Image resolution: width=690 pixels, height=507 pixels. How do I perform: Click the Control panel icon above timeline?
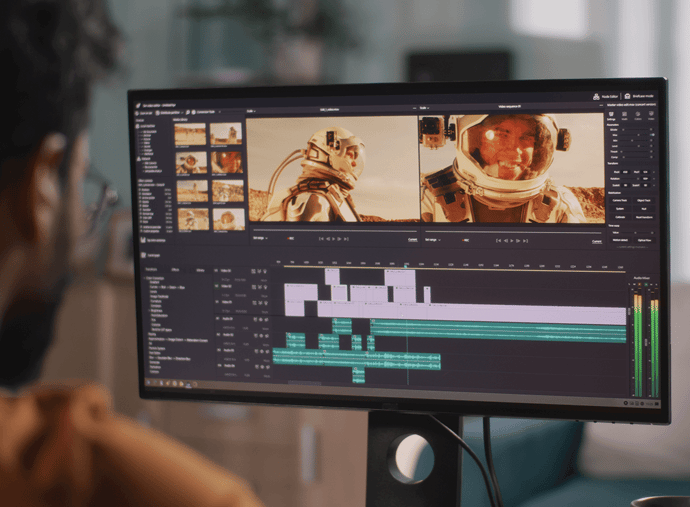143,255
